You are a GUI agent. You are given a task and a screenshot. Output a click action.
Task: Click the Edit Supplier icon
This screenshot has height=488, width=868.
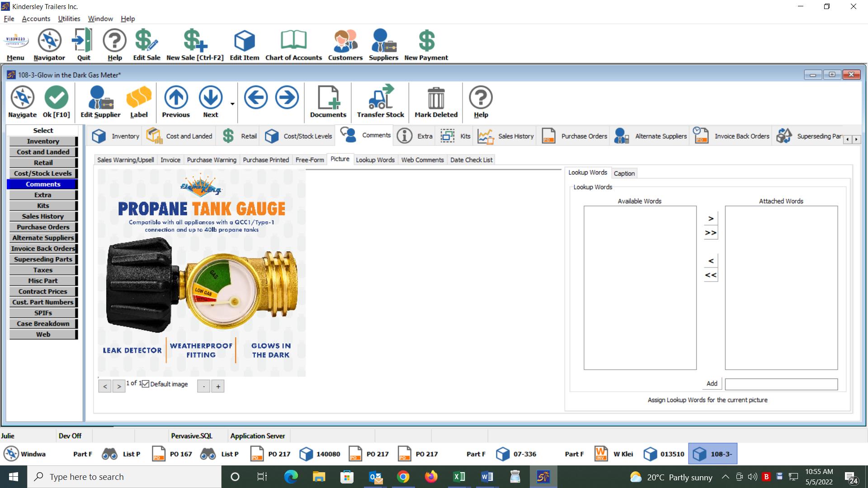point(100,98)
